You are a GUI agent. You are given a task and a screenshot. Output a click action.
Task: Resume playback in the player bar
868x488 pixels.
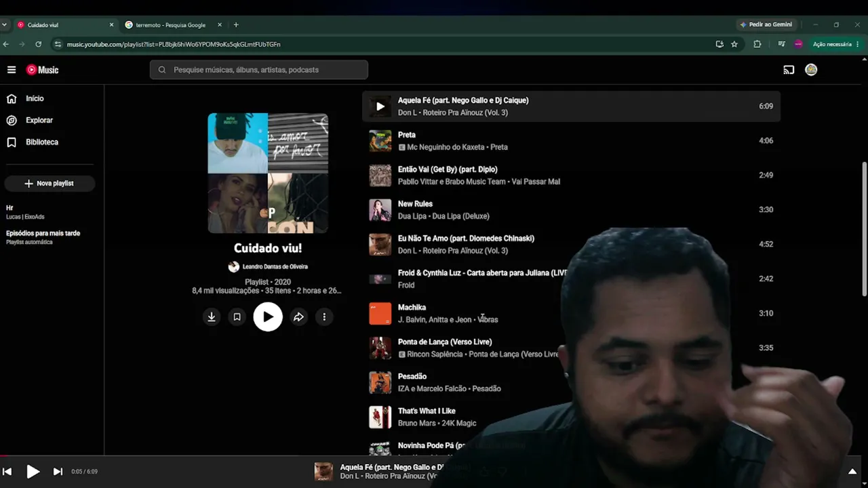point(33,472)
